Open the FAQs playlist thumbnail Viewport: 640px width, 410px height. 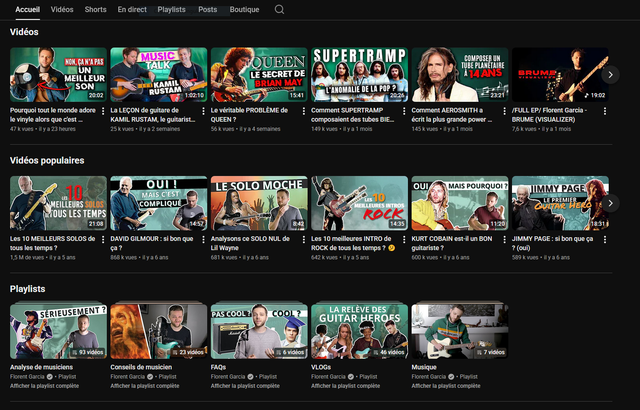click(259, 331)
